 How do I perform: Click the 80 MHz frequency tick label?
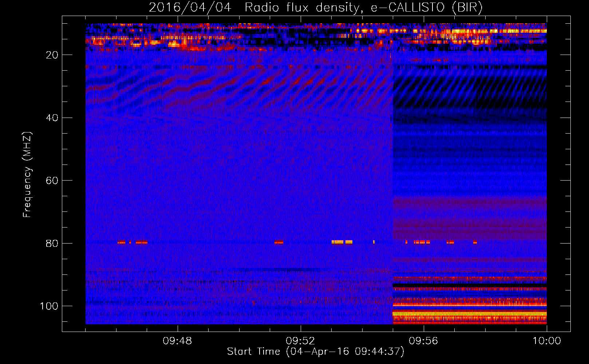[x=52, y=244]
